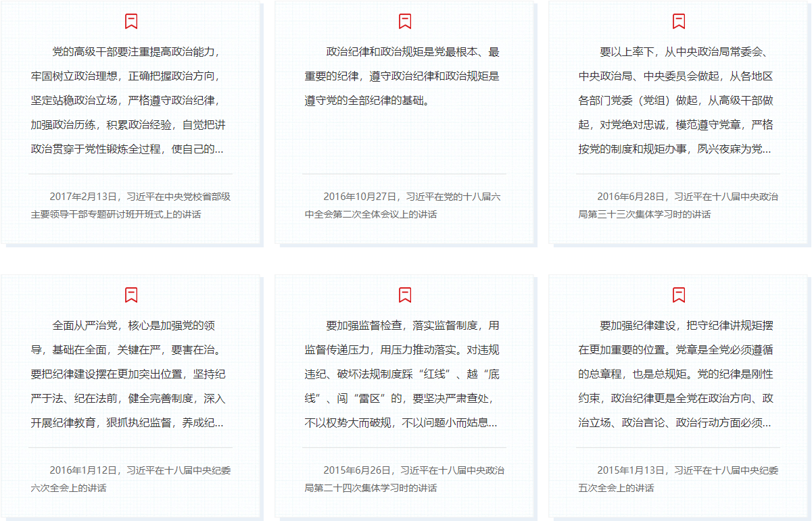
Task: Open the quote about 政治纪律和政治规矩是党最根本
Action: click(x=404, y=76)
